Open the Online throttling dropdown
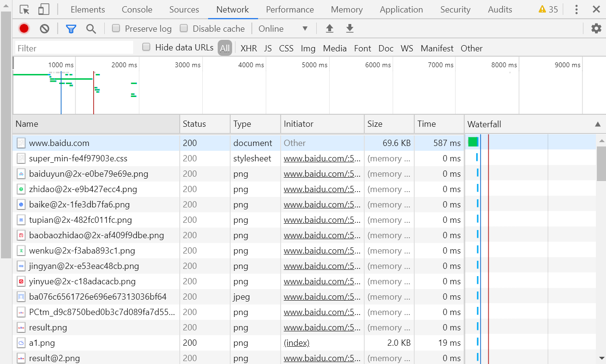The height and width of the screenshot is (364, 606). point(284,28)
